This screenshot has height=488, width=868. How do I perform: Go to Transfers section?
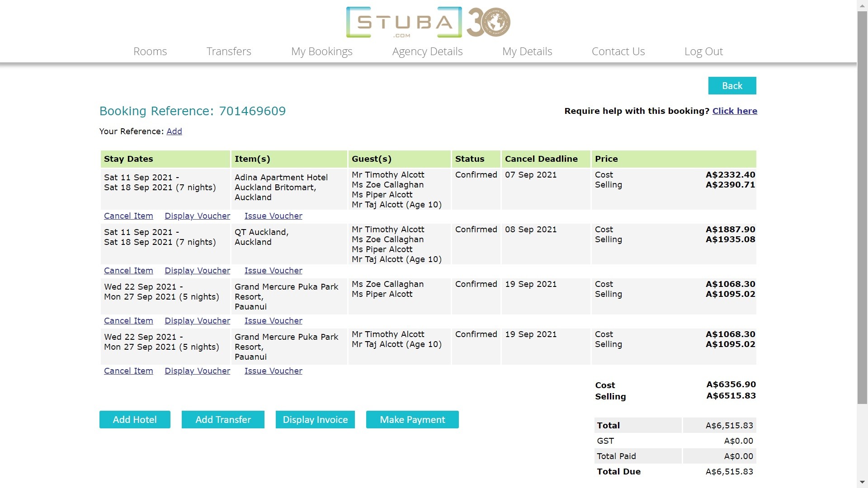coord(229,52)
